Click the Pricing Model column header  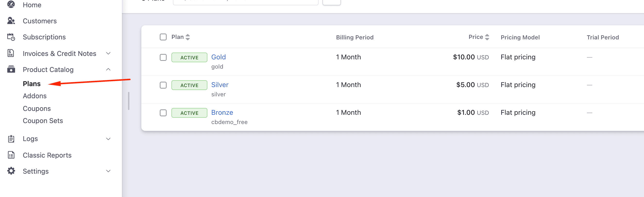520,37
